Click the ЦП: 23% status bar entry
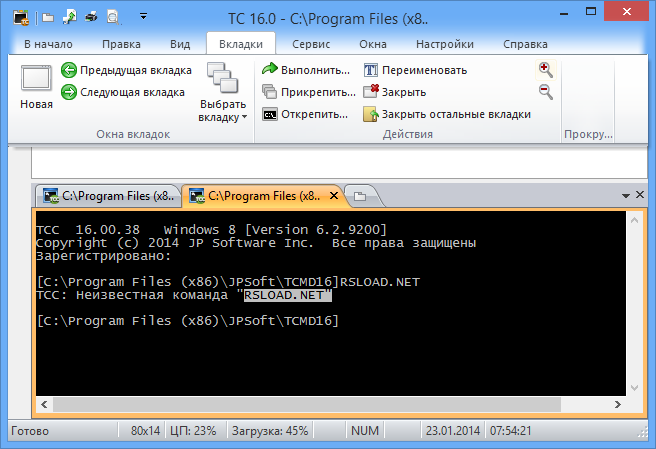The width and height of the screenshot is (656, 449). coord(193,431)
